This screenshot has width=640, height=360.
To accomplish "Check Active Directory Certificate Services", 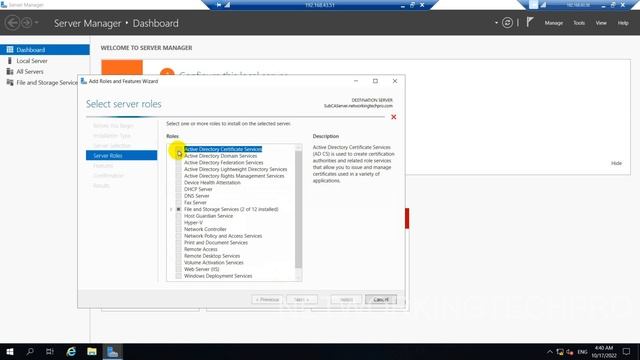I will click(x=179, y=149).
